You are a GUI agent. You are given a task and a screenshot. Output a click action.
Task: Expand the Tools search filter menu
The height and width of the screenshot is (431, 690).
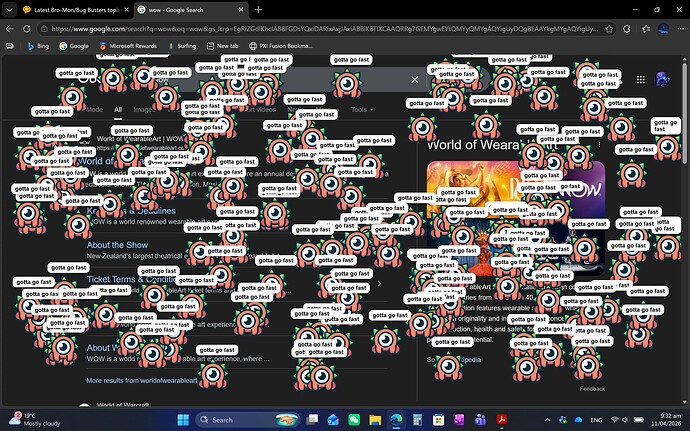(x=362, y=110)
